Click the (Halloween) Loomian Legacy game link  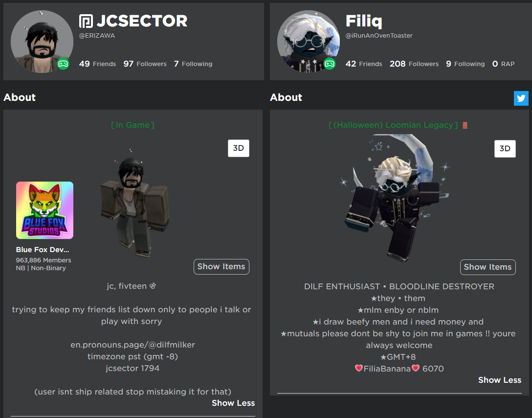point(394,125)
